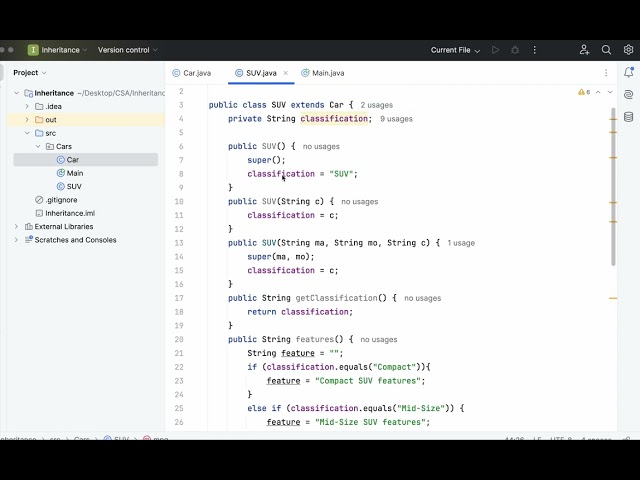Click 'no usages' hint beside SUV() constructor
The image size is (640, 480).
click(x=321, y=147)
